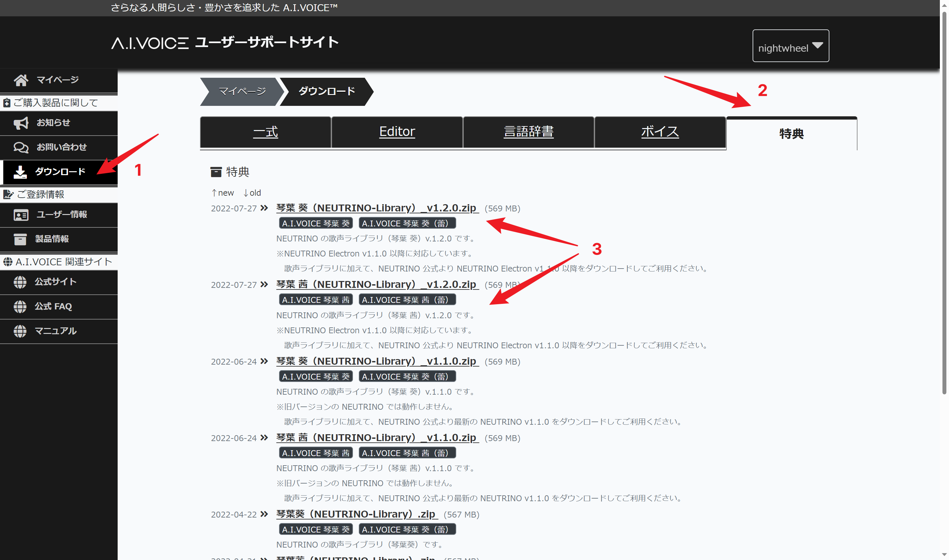
Task: Click the date 2022-06-24 of 葵 v1.1.0
Action: (x=234, y=362)
